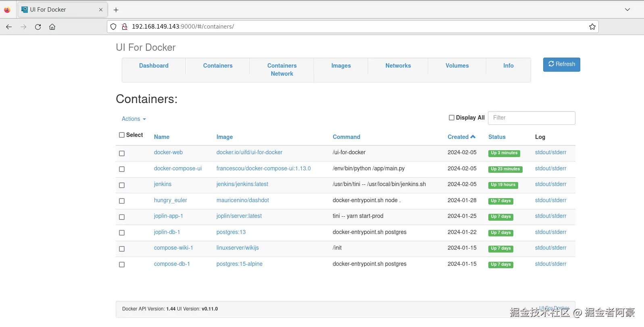Image resolution: width=644 pixels, height=327 pixels.
Task: Open the linuxserver/wikijs image link
Action: (238, 248)
